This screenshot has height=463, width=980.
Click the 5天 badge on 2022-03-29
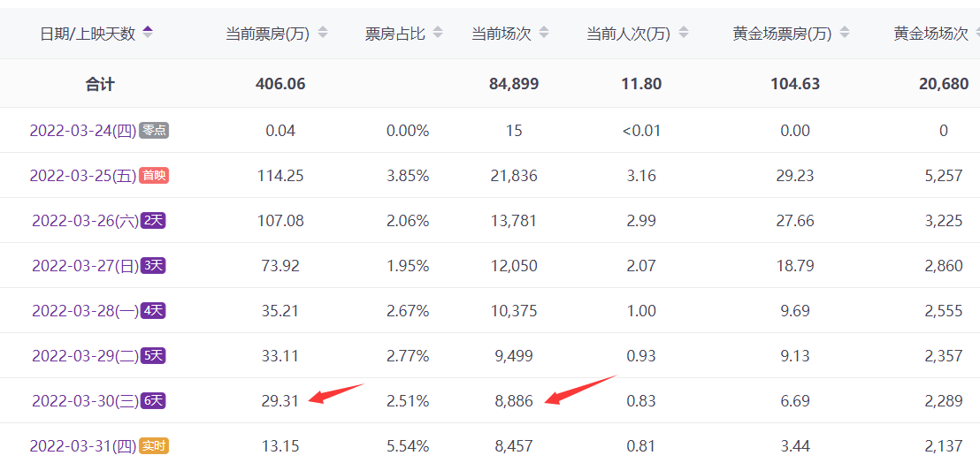coord(153,356)
